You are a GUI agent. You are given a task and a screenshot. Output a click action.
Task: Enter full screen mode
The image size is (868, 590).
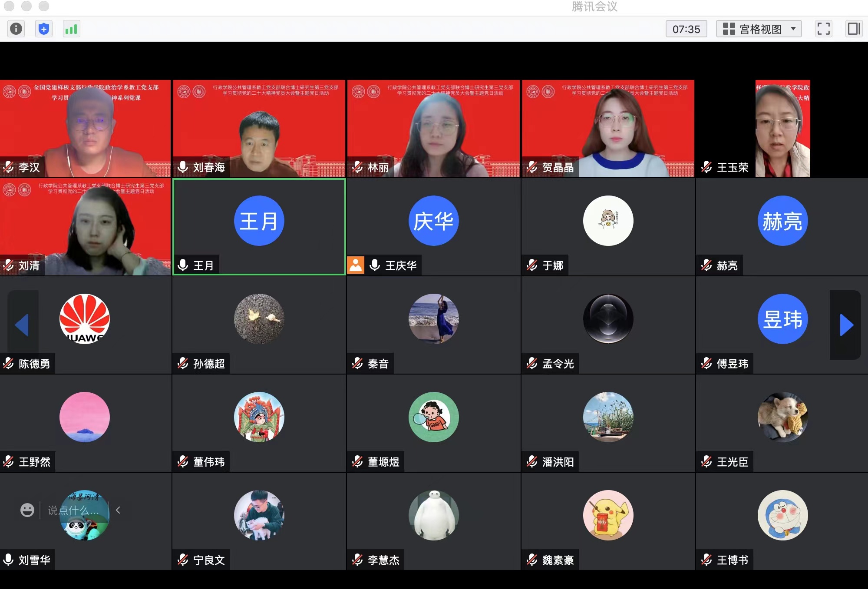[x=823, y=29]
